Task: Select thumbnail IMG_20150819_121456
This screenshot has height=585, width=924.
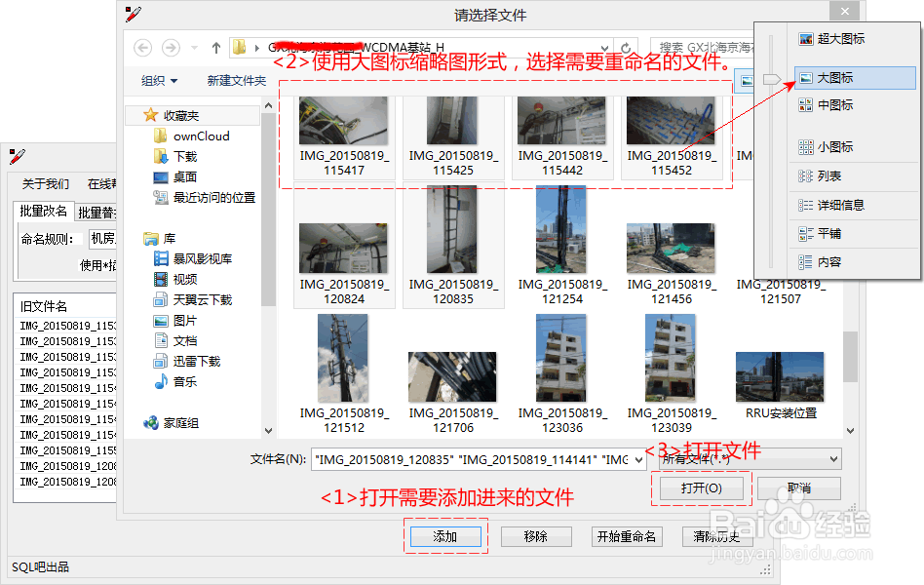Action: 672,265
